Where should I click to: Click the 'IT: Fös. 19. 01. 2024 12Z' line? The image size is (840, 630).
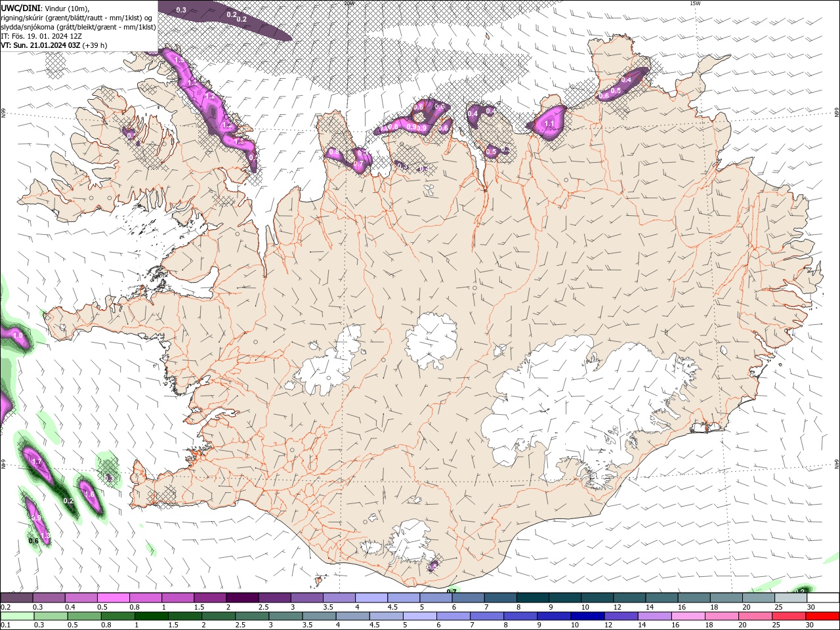tap(41, 36)
